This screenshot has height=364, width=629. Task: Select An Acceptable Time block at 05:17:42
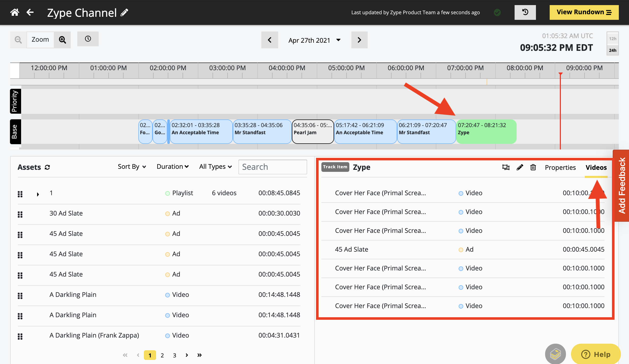pyautogui.click(x=365, y=132)
